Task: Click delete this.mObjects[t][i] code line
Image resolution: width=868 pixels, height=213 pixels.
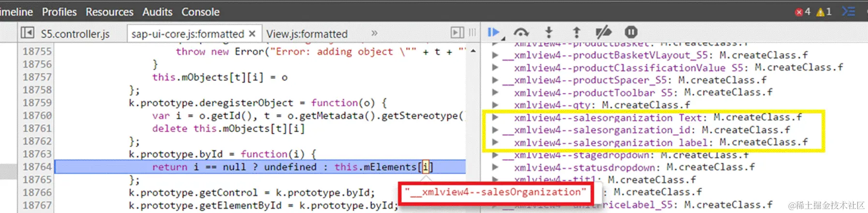Action: click(x=228, y=128)
